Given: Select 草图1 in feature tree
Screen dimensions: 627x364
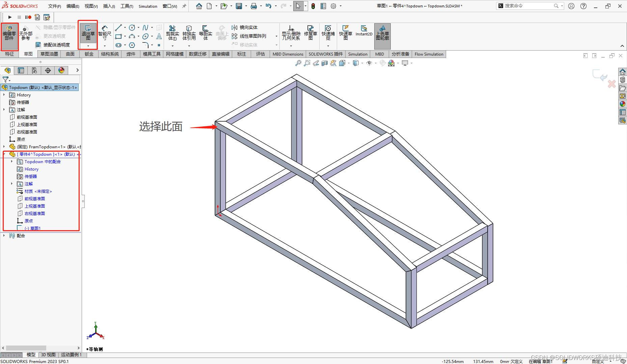Looking at the screenshot, I should (29, 228).
